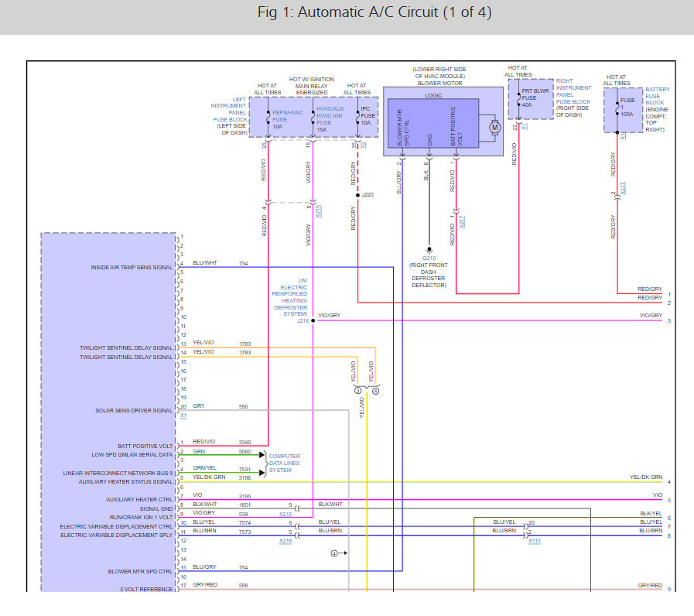694x616 pixels.
Task: Open X1 link below module pin 20
Action: [x=183, y=416]
